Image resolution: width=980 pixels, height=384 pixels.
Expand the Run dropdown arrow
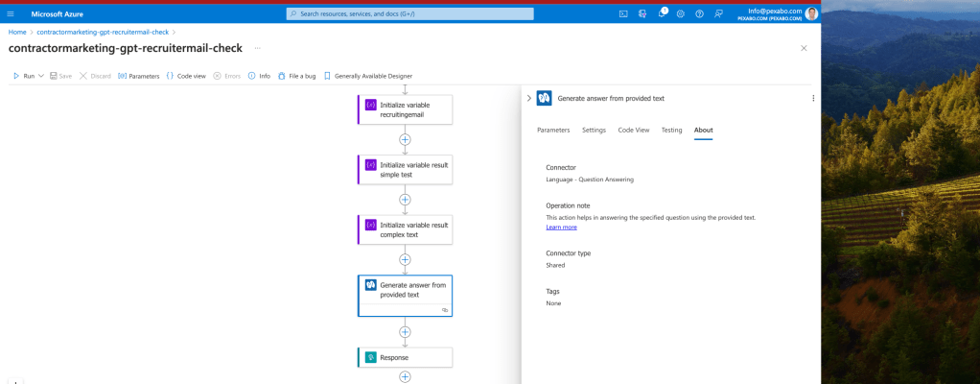coord(41,76)
